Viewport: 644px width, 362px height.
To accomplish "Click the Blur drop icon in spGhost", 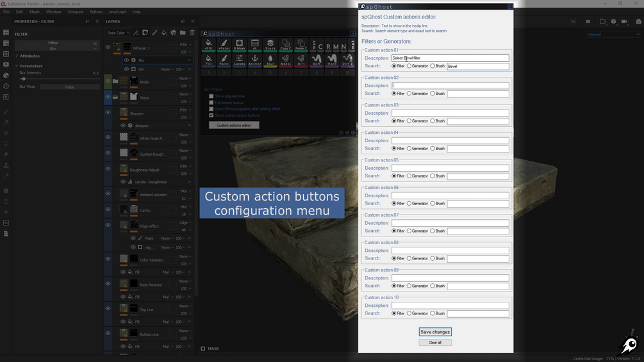I will click(x=270, y=60).
